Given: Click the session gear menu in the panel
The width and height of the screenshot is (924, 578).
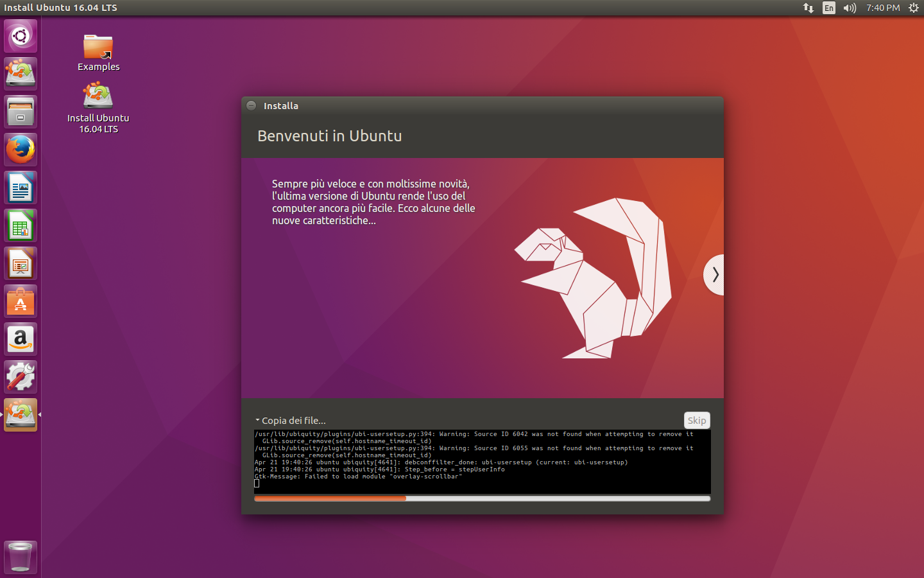Looking at the screenshot, I should [913, 8].
